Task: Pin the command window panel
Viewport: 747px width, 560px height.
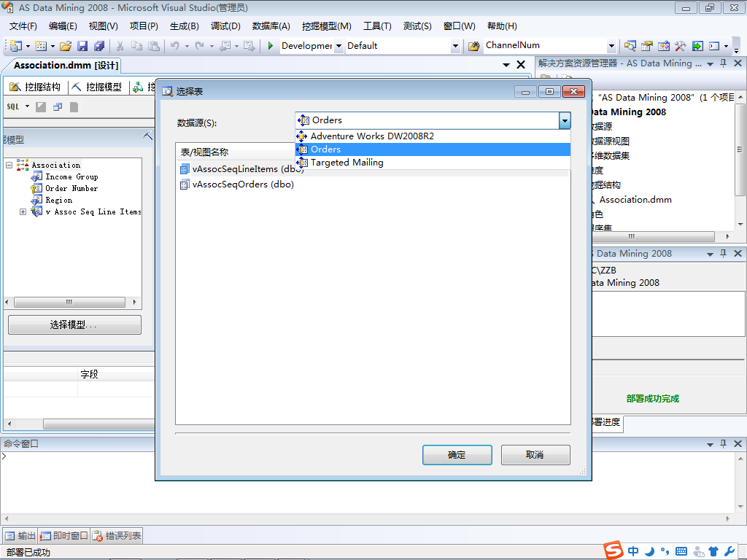Action: 723,443
